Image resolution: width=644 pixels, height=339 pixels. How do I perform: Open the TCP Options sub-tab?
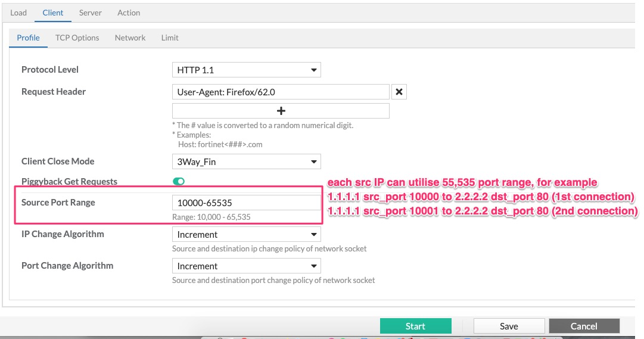(x=77, y=38)
